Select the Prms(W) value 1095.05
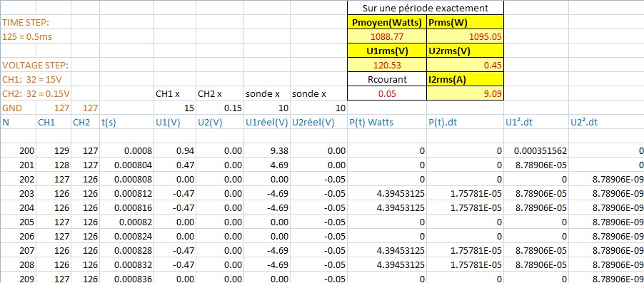 pyautogui.click(x=466, y=37)
